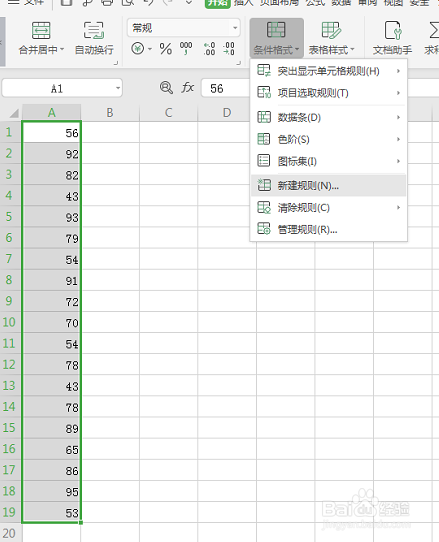Select column C header
The image size is (439, 542).
pos(168,113)
